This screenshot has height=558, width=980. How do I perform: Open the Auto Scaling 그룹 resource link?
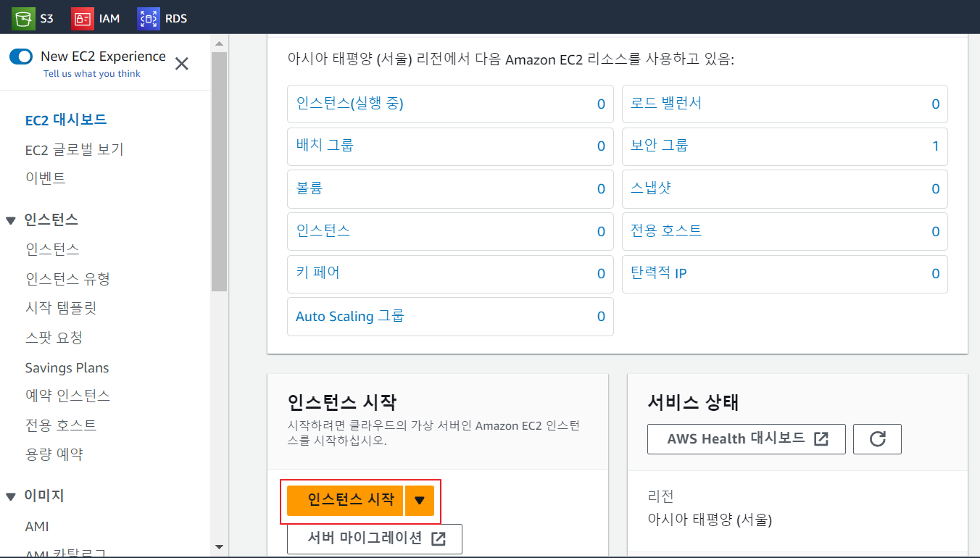[x=350, y=317]
